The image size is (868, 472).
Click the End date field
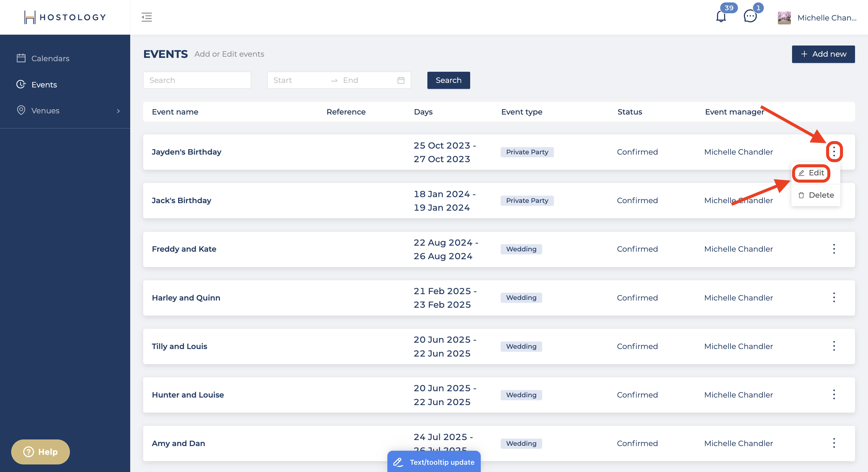tap(367, 80)
